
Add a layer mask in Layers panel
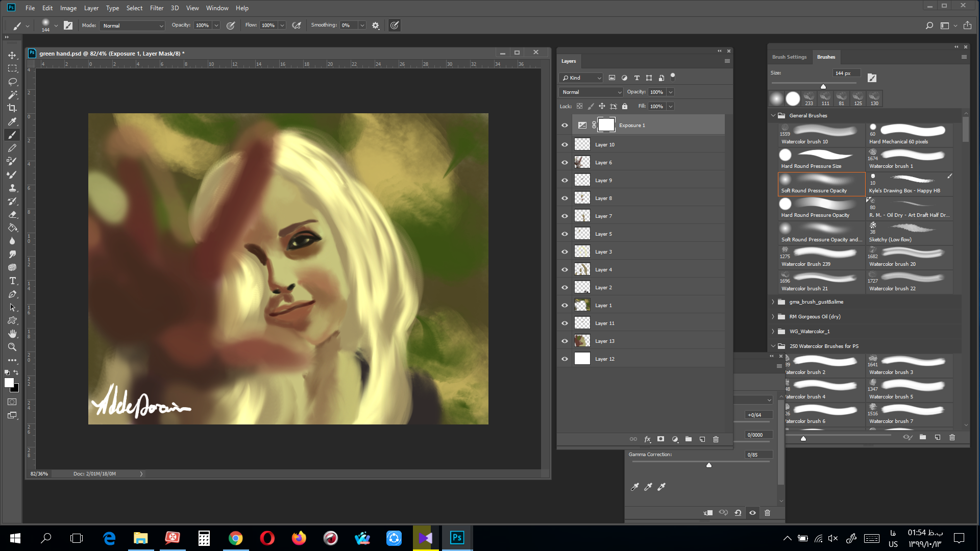[x=661, y=439]
